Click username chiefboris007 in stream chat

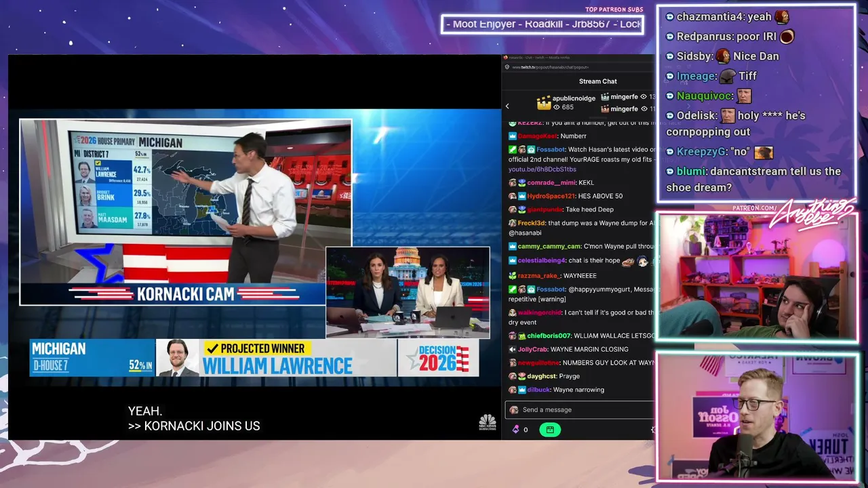[549, 335]
